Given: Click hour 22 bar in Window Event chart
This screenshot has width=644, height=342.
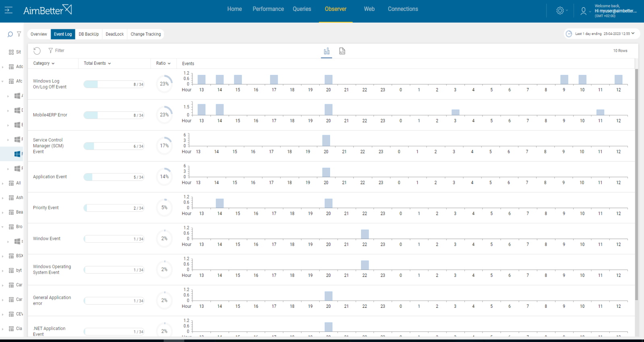Looking at the screenshot, I should coord(365,234).
